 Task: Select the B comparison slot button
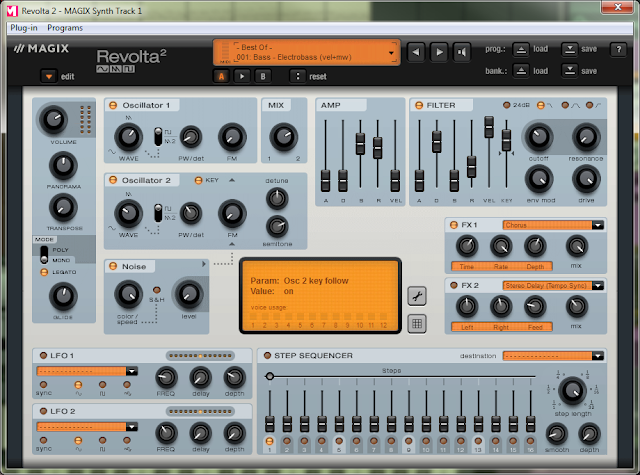click(263, 76)
